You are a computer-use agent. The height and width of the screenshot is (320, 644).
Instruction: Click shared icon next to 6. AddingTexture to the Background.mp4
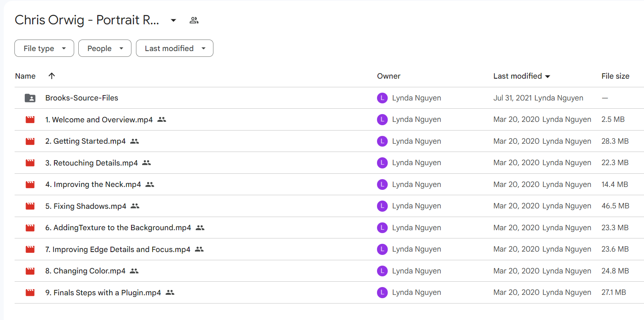click(200, 228)
